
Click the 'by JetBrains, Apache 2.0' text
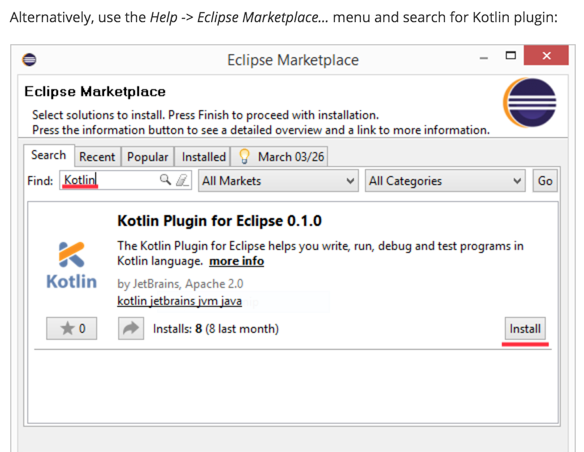(180, 284)
